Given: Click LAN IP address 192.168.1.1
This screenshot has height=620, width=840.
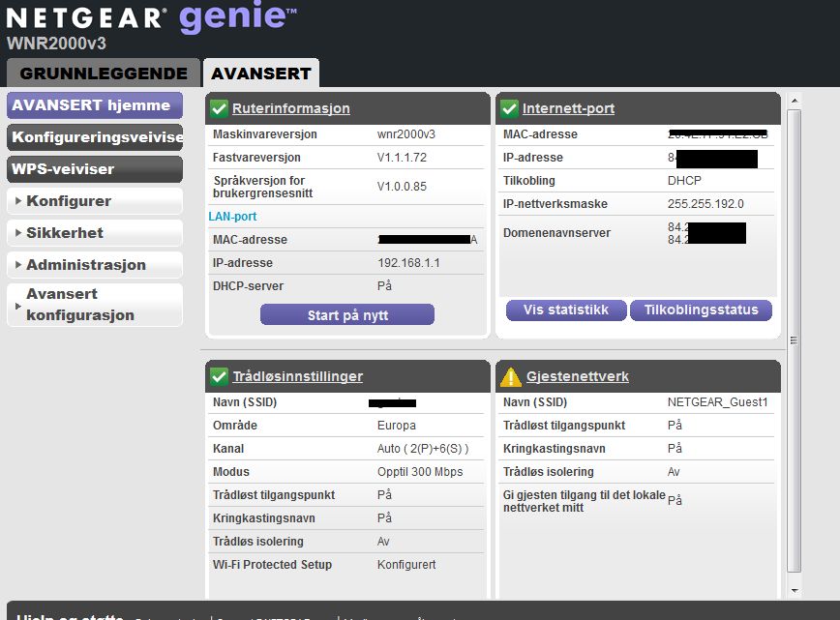Looking at the screenshot, I should (x=408, y=263).
